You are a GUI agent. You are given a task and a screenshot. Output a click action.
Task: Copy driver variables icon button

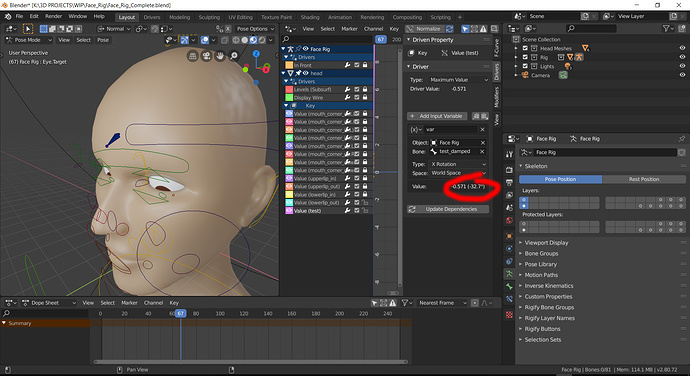click(476, 116)
